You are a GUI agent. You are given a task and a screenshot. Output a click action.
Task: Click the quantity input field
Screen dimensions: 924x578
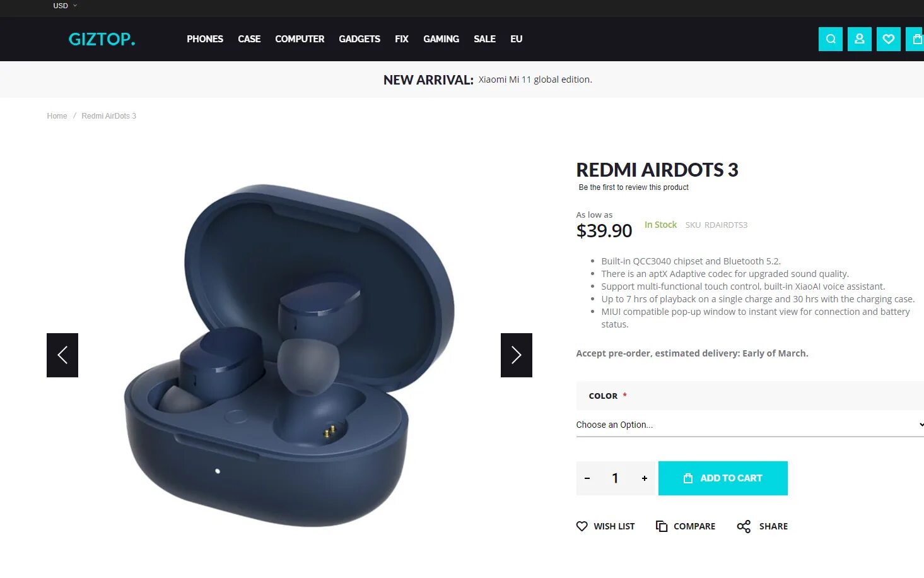pyautogui.click(x=615, y=478)
